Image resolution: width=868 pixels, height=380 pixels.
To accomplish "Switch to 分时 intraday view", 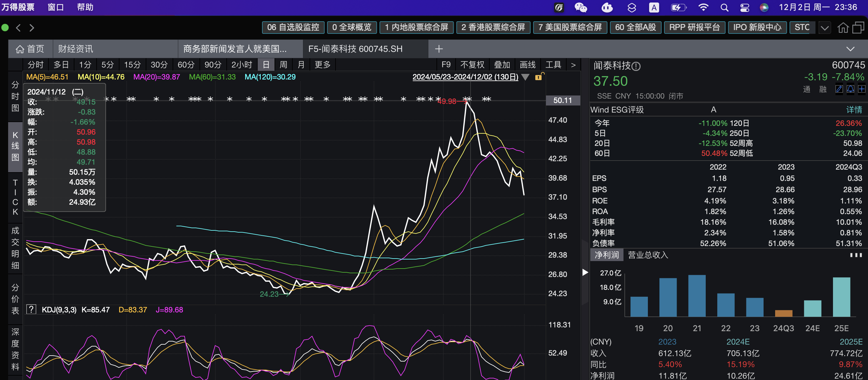I will [36, 65].
